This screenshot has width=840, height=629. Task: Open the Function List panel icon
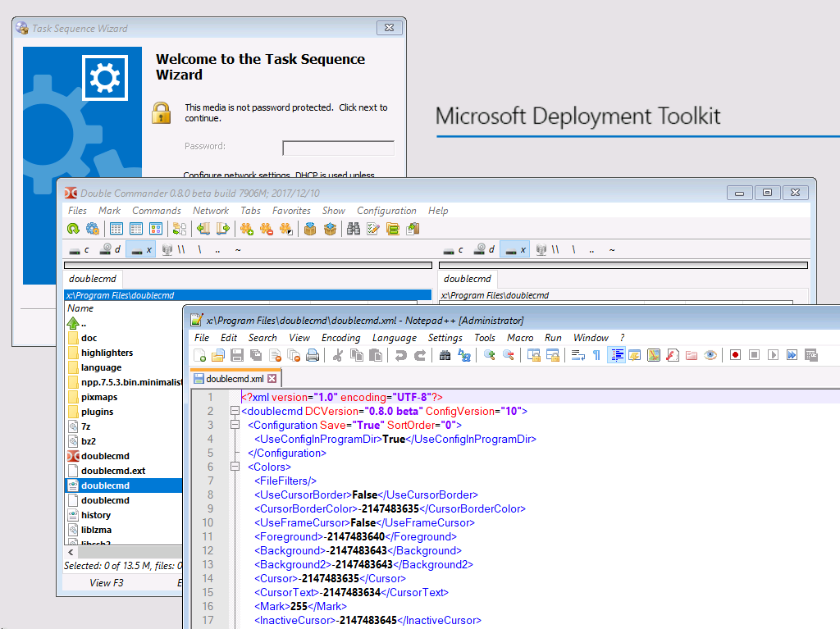(673, 355)
